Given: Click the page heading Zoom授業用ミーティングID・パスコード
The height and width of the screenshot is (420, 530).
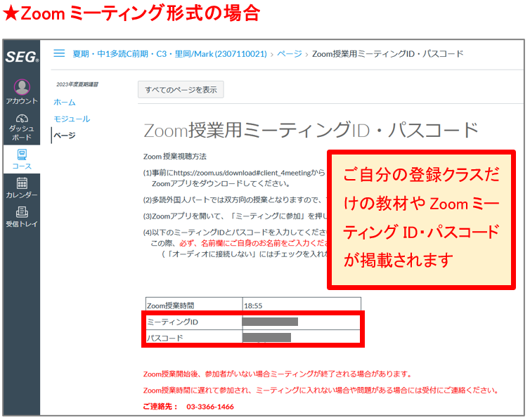Looking at the screenshot, I should pyautogui.click(x=310, y=131).
